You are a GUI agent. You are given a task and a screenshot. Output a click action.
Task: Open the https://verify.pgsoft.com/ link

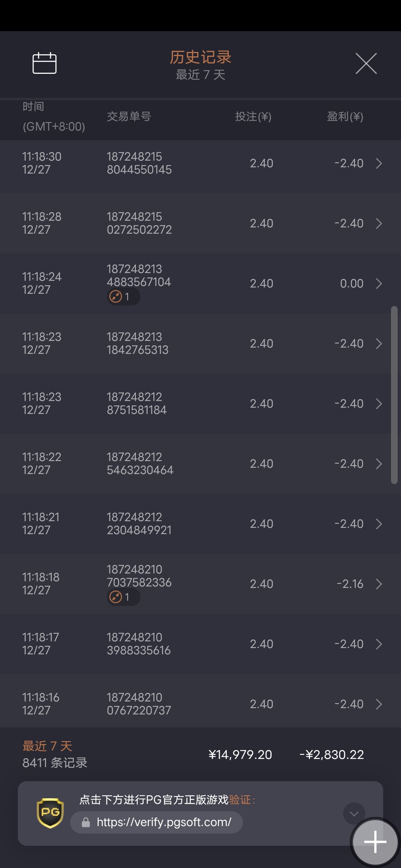pyautogui.click(x=164, y=822)
